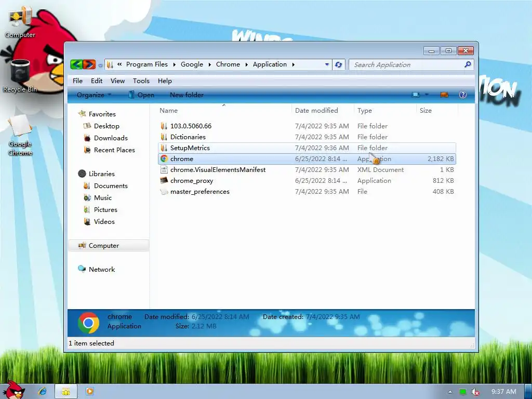Click the Application breadcrumb segment
This screenshot has height=399, width=532.
[x=270, y=64]
